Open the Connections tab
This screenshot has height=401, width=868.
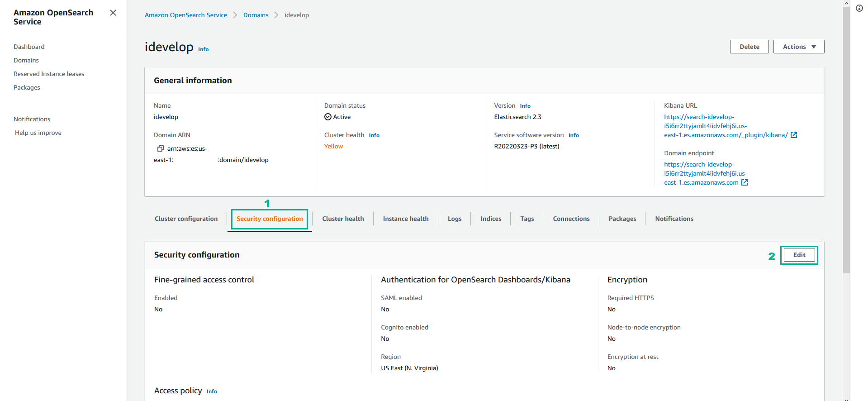click(571, 219)
